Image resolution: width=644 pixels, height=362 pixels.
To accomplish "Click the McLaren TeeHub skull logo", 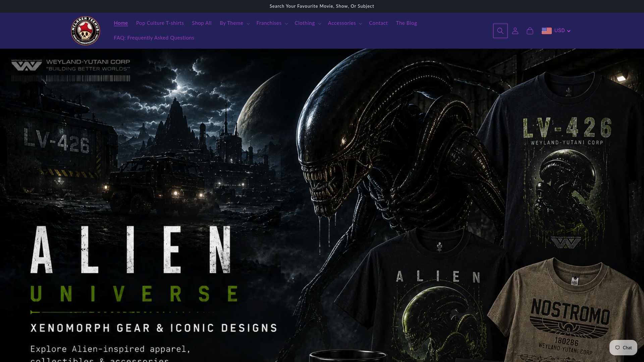I will coord(86,31).
